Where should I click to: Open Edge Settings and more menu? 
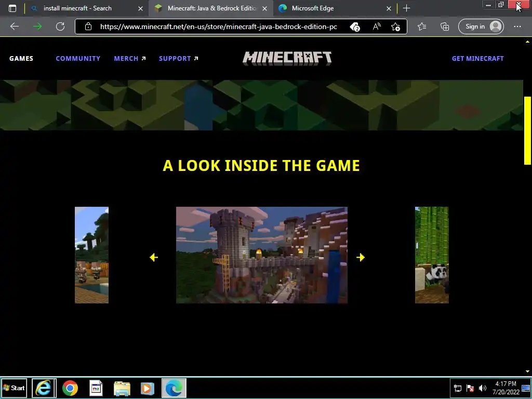point(517,26)
